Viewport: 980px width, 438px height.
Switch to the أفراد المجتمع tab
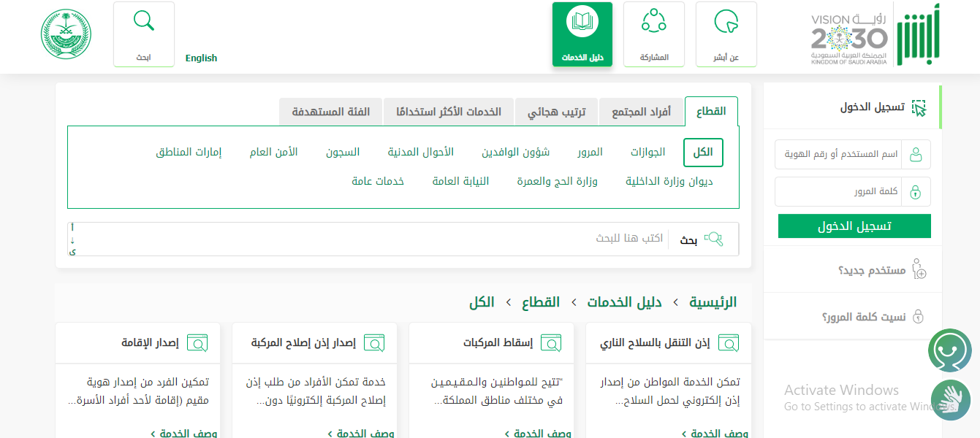point(641,112)
